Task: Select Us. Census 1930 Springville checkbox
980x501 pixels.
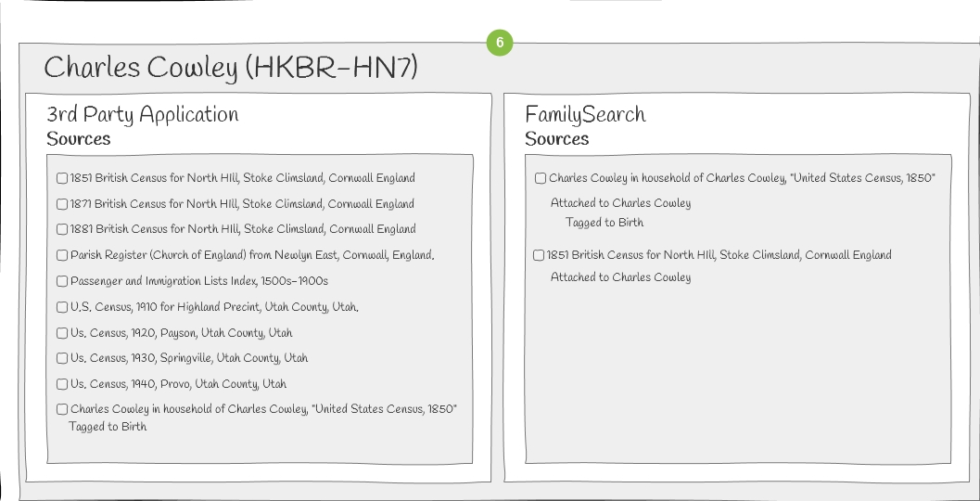Action: click(x=62, y=358)
